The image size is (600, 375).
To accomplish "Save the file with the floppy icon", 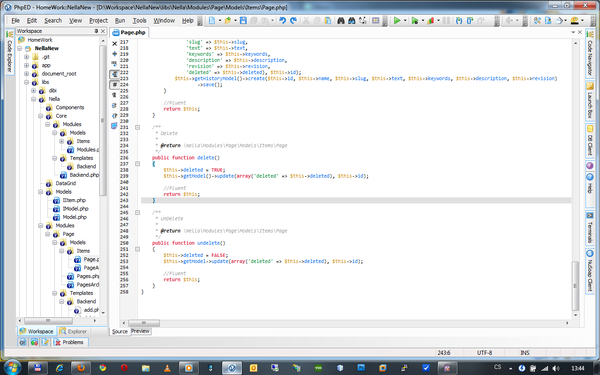I will 243,21.
